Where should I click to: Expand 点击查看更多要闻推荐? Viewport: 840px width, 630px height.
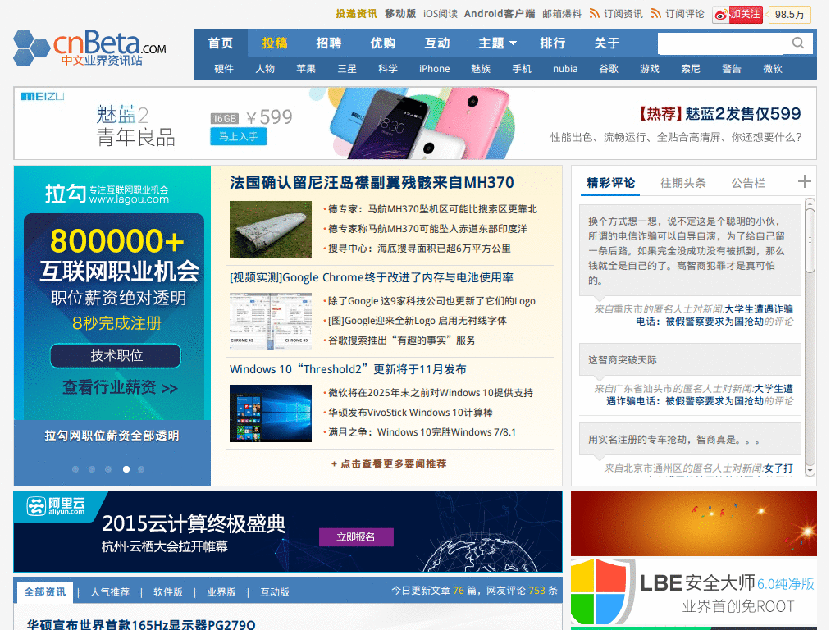pyautogui.click(x=388, y=464)
